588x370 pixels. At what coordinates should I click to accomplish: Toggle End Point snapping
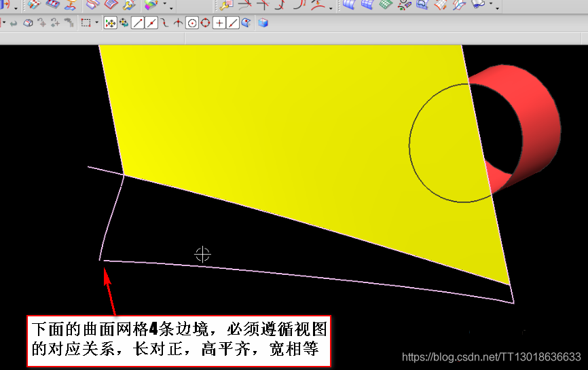[x=138, y=23]
